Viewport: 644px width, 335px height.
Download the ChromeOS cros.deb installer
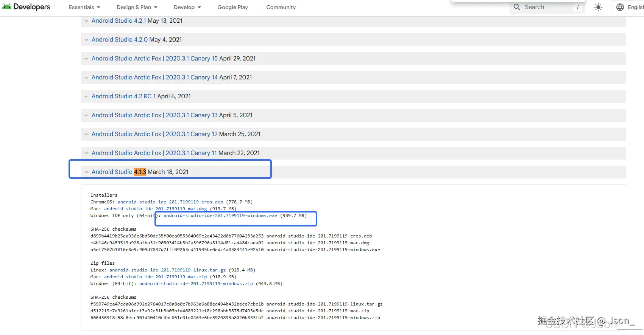[170, 202]
